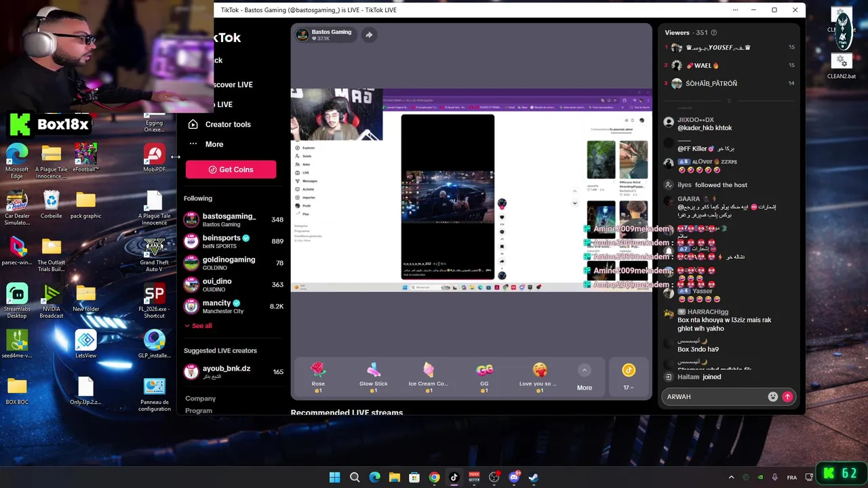
Task: Open mancity following channel
Action: [234, 306]
